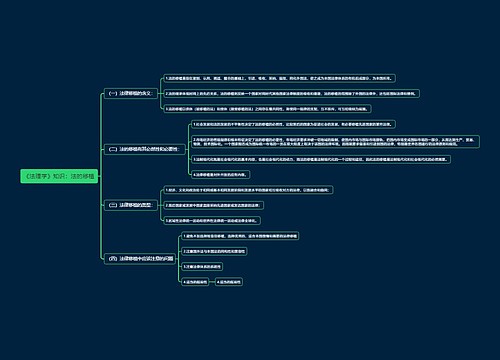Click item 1 under branch (一) 含义
Viewport: 500px width, 360px height.
tap(279, 78)
